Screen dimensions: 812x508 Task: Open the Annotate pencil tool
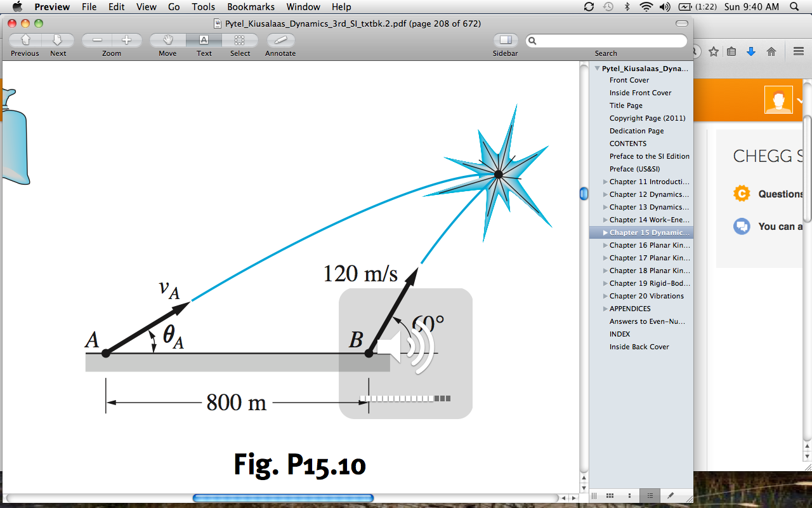280,41
